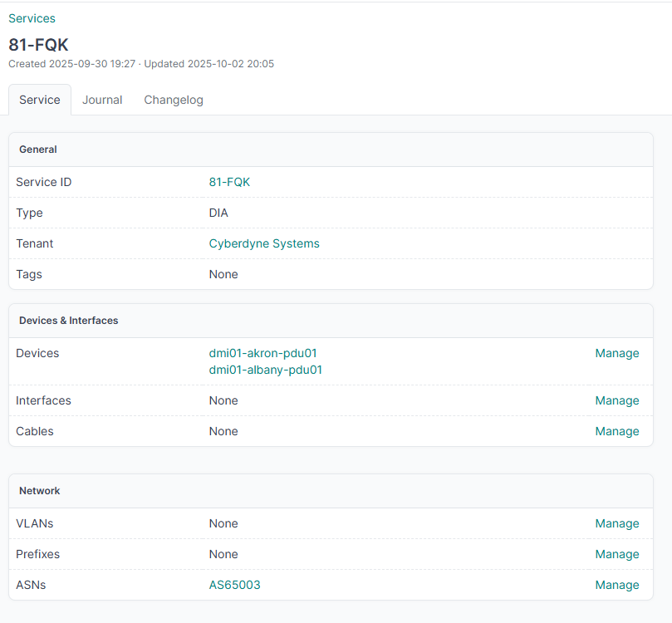Click the 81-FQK page title heading
This screenshot has height=623, width=672.
(38, 45)
